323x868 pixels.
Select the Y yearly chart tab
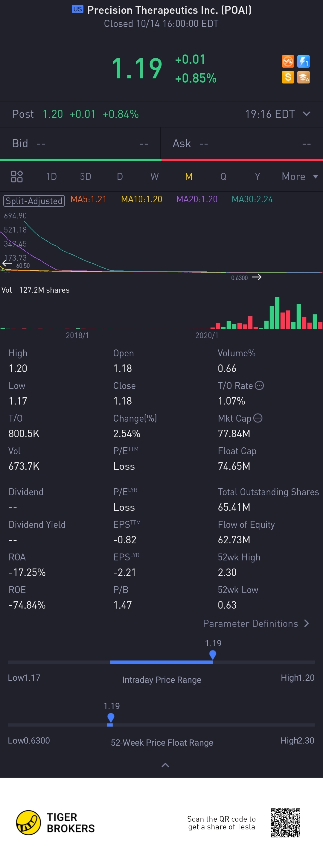[x=258, y=177]
